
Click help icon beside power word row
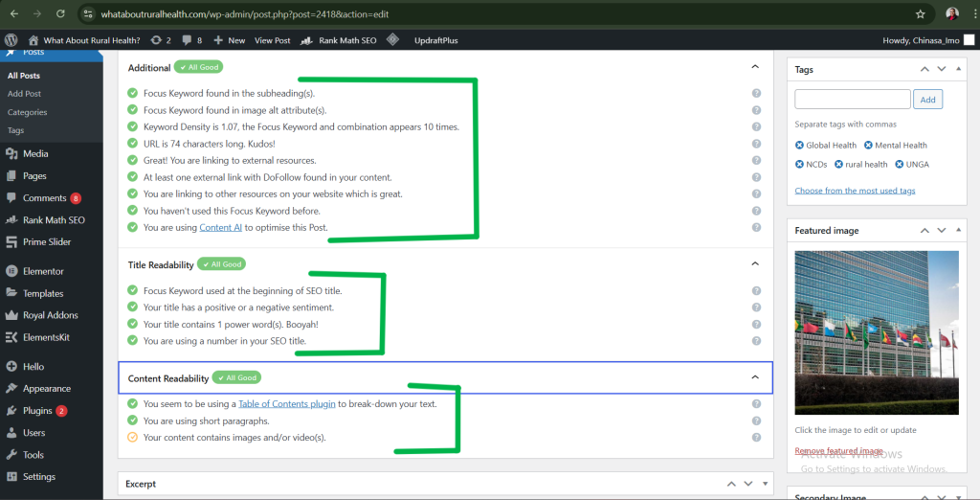(756, 324)
